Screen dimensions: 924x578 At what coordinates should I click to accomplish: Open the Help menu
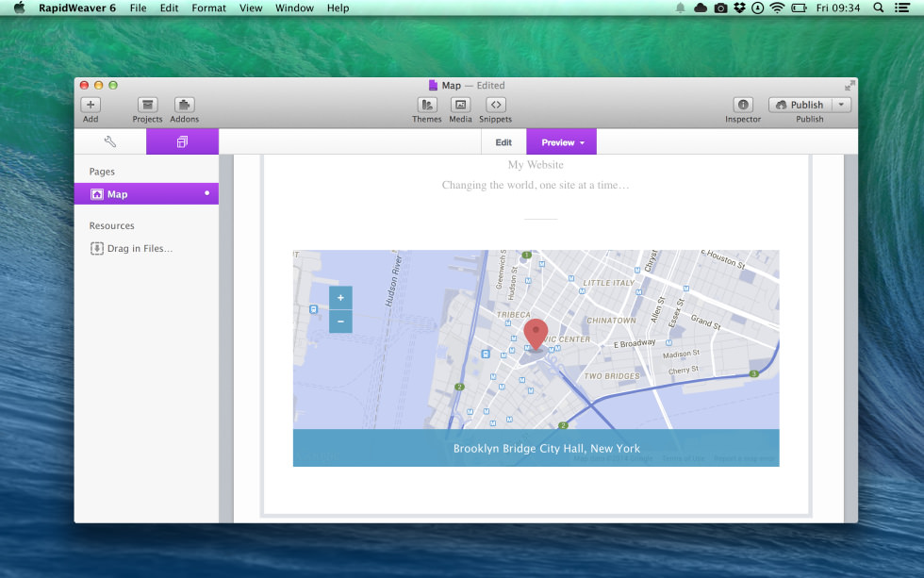tap(338, 8)
